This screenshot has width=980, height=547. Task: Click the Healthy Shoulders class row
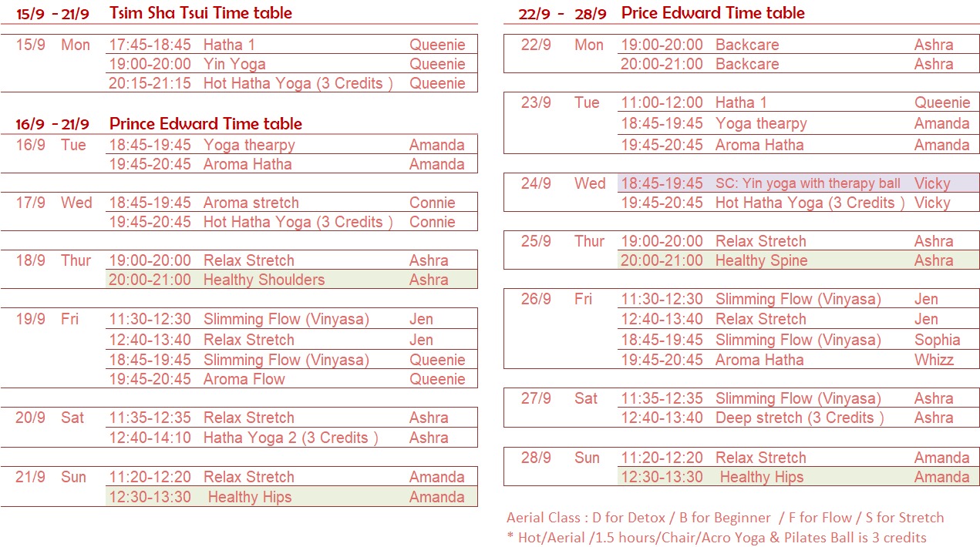[x=291, y=280]
